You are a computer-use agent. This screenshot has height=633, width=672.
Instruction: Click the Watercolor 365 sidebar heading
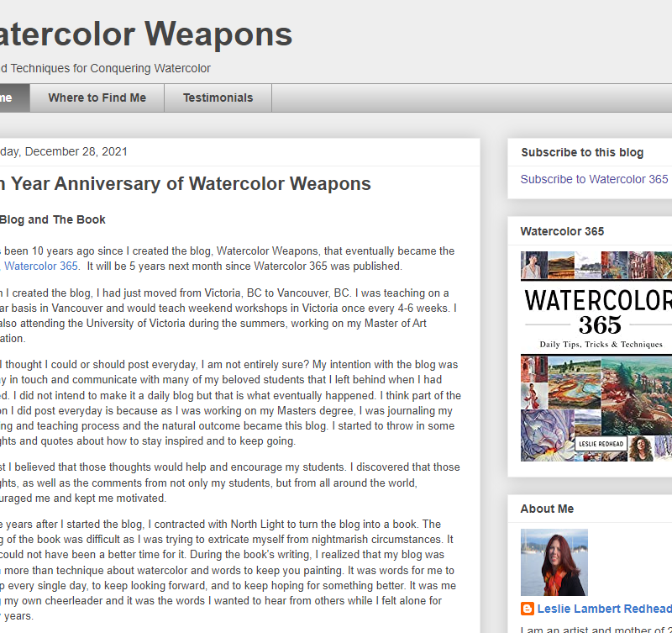point(562,231)
